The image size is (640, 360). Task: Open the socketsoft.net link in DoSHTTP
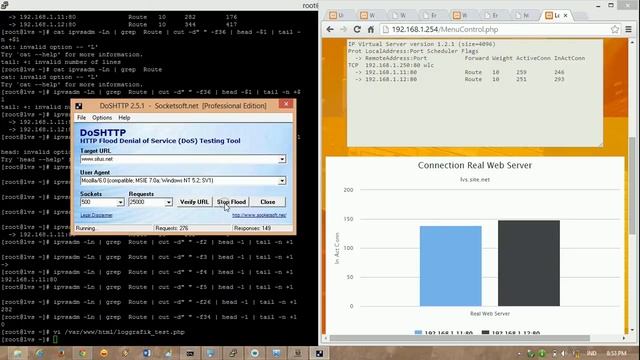259,215
